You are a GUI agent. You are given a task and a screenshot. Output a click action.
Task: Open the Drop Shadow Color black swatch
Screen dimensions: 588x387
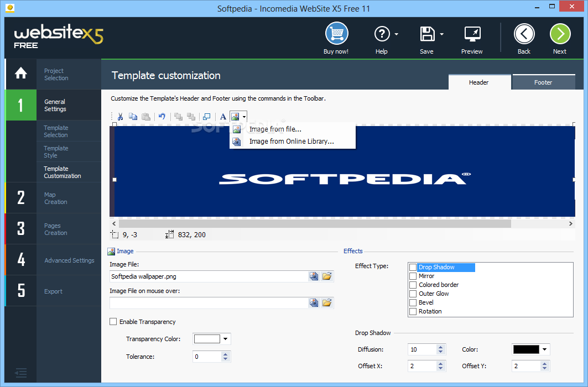526,349
